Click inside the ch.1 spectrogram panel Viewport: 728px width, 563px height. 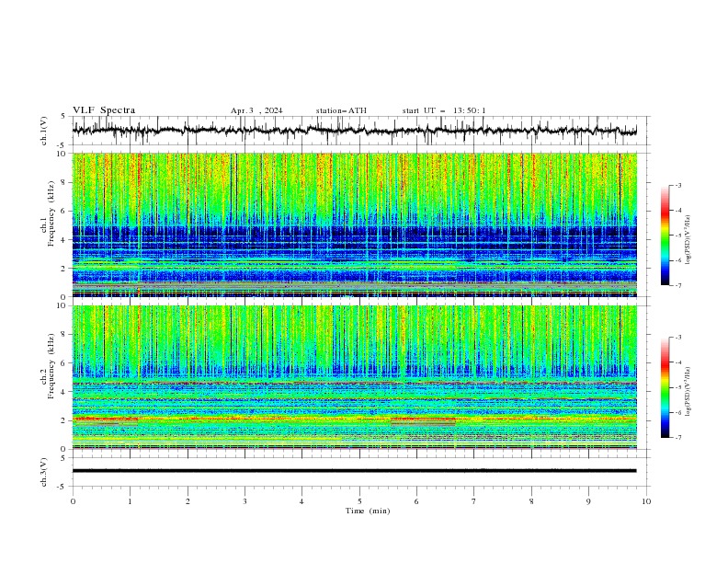coord(355,224)
